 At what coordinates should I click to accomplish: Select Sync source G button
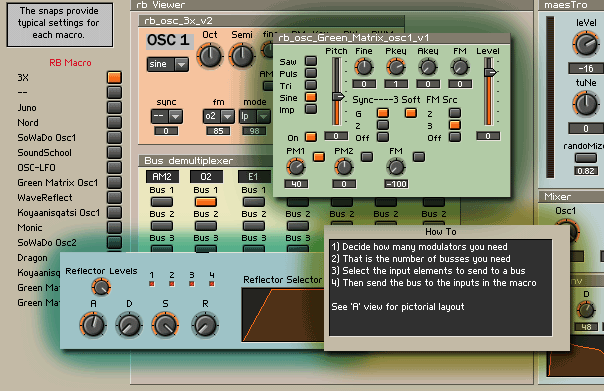[383, 113]
